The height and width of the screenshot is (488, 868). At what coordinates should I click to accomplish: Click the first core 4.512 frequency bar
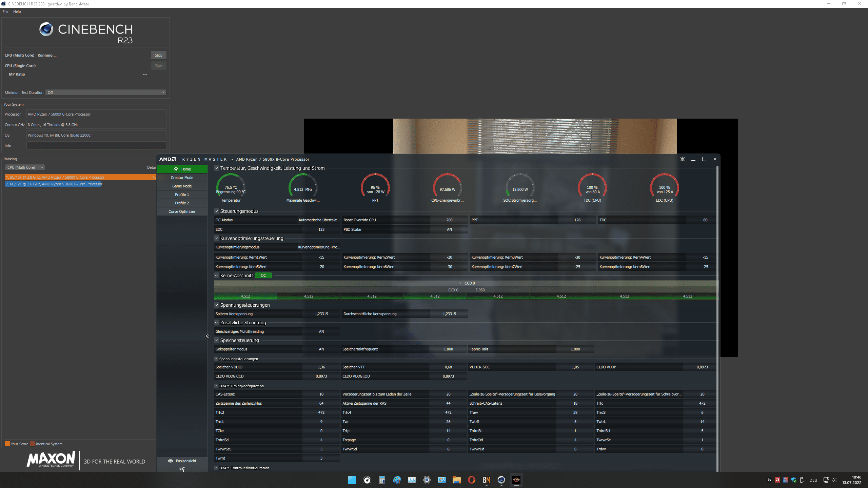tap(245, 296)
